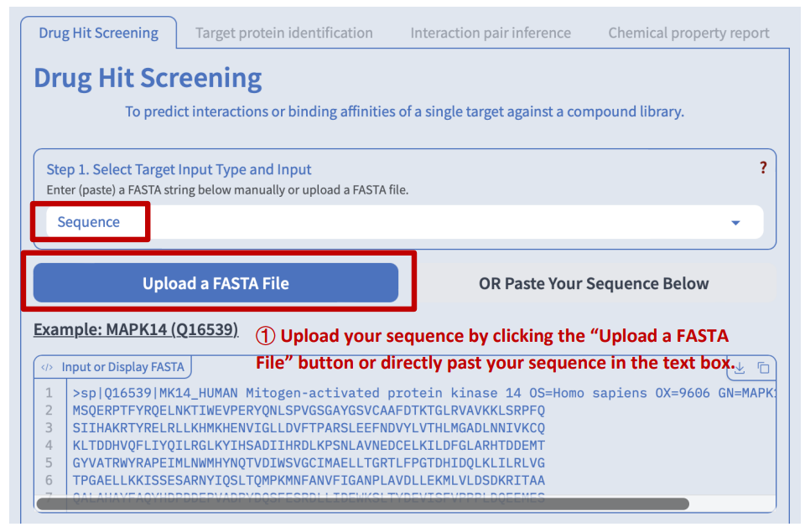This screenshot has height=532, width=805.
Task: Click the dropdown arrow for target input type
Action: point(735,223)
